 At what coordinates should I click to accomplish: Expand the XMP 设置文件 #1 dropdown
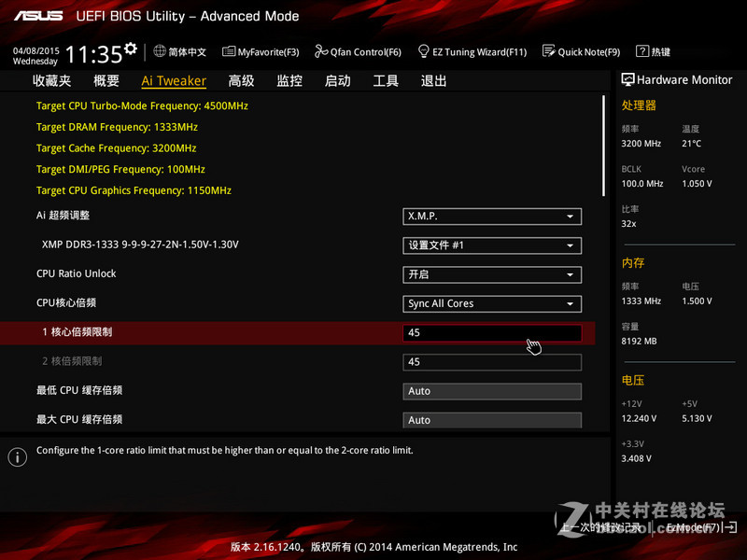[492, 245]
